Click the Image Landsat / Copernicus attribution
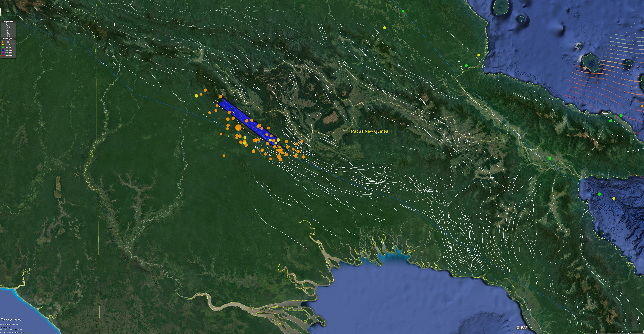Screen dimensions: 644x334 (9, 324)
